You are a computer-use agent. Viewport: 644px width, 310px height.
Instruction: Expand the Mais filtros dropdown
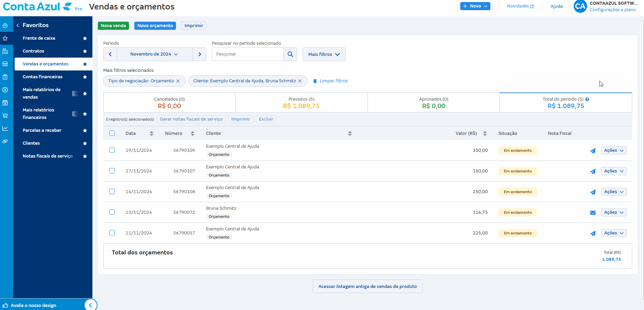coord(324,54)
